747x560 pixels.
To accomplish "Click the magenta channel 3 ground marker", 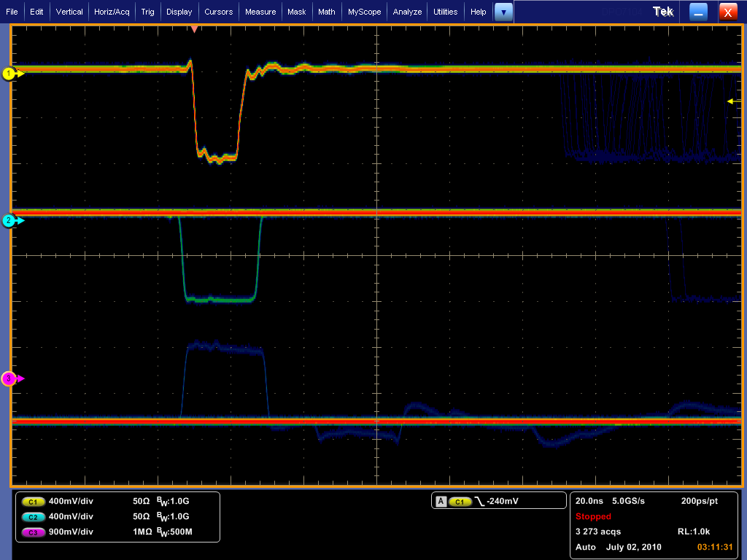I will point(10,378).
